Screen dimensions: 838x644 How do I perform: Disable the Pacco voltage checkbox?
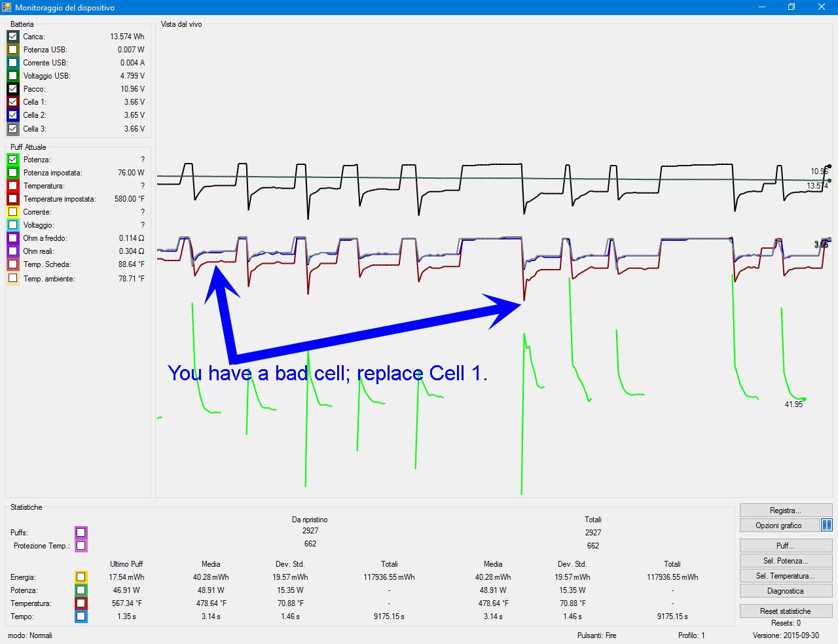point(13,89)
